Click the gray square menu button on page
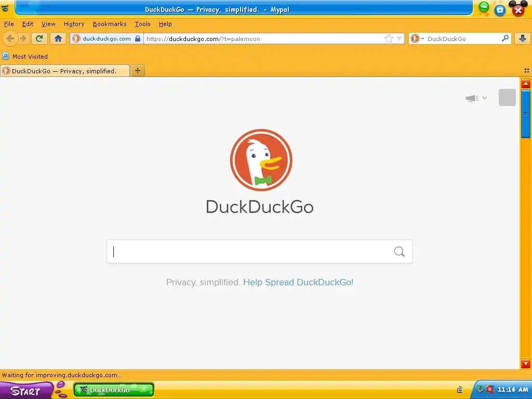532x399 pixels. point(507,97)
